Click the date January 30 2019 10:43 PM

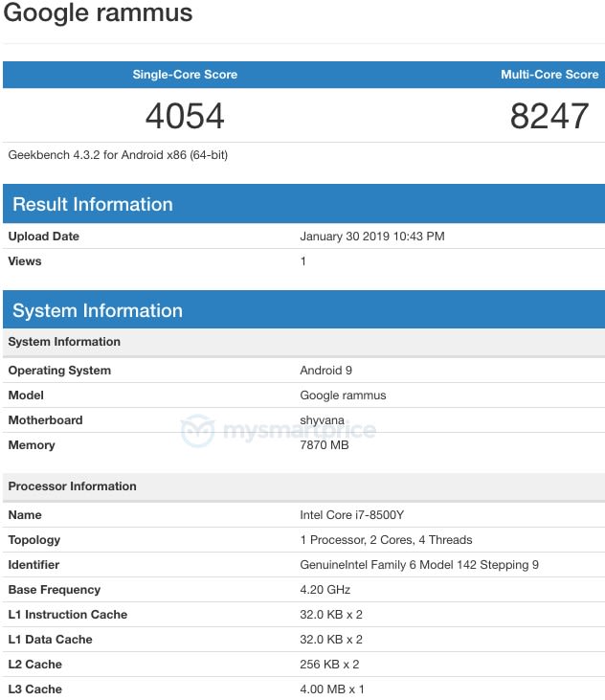(372, 237)
